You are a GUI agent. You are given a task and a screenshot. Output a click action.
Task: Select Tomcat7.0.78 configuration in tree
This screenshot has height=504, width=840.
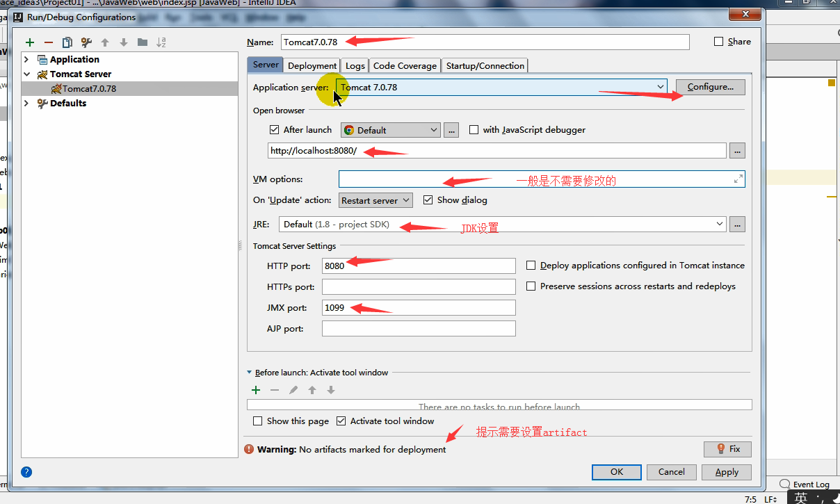coord(129,89)
